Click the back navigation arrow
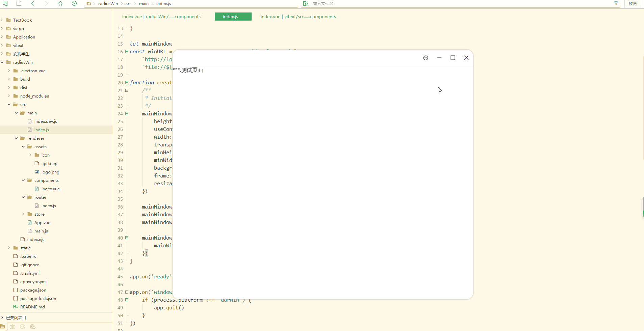This screenshot has height=331, width=644. (32, 3)
